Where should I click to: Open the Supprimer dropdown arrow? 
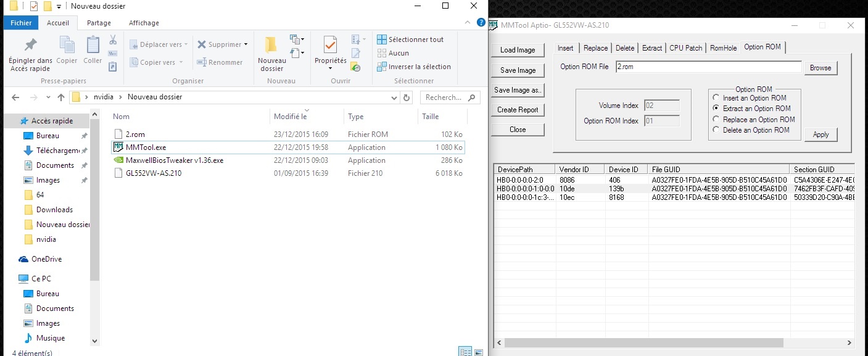(246, 44)
